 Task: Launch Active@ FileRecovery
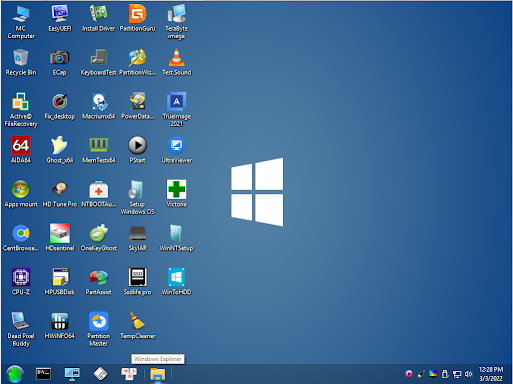pos(21,110)
